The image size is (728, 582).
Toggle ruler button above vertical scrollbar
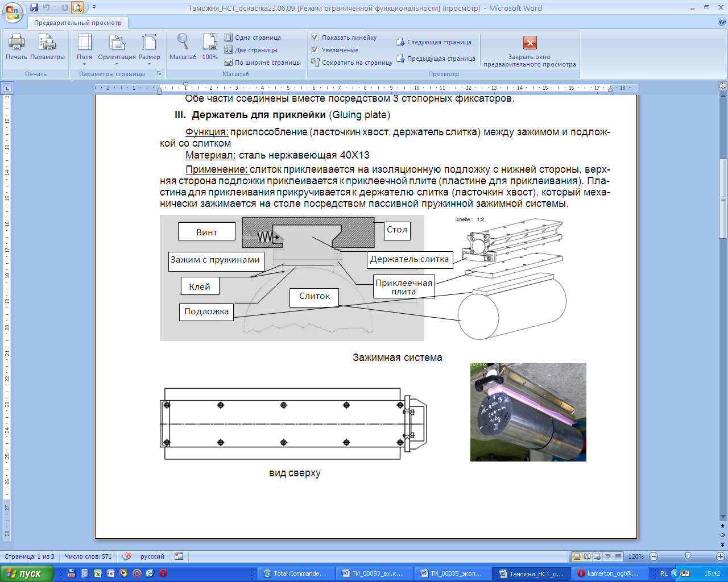coord(723,86)
